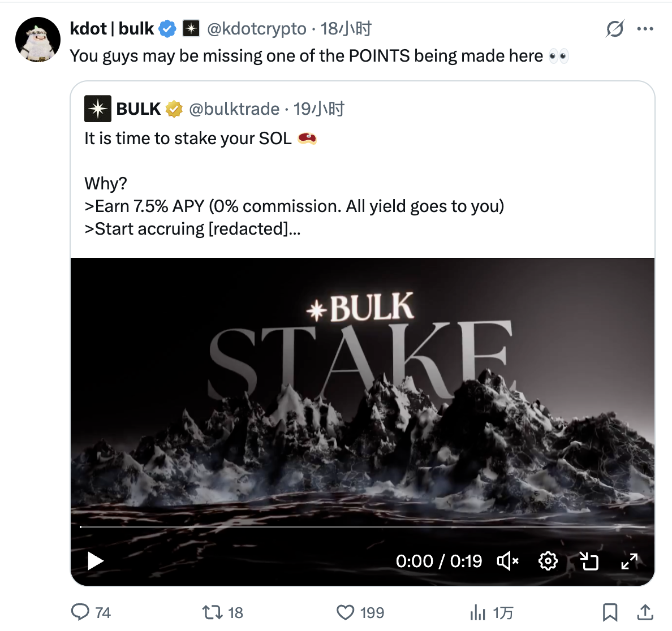Play the BULK Stake video
The height and width of the screenshot is (631, 672).
pyautogui.click(x=96, y=561)
